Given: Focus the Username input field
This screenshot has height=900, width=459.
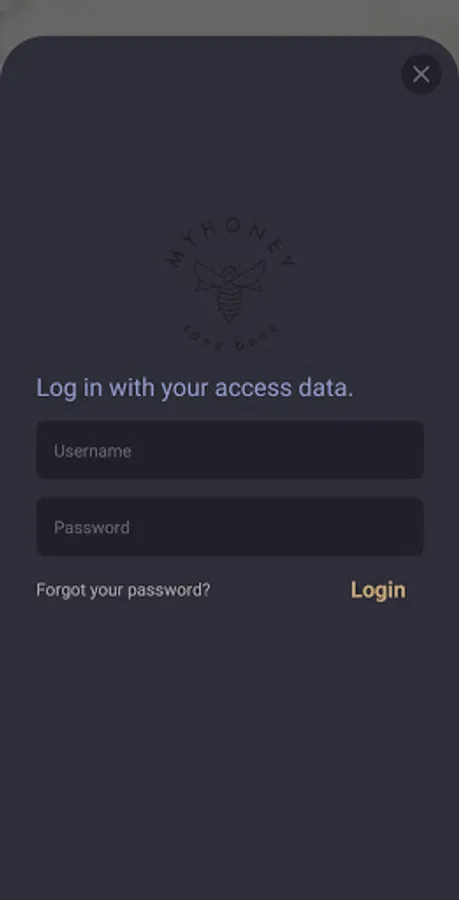Looking at the screenshot, I should tap(230, 450).
